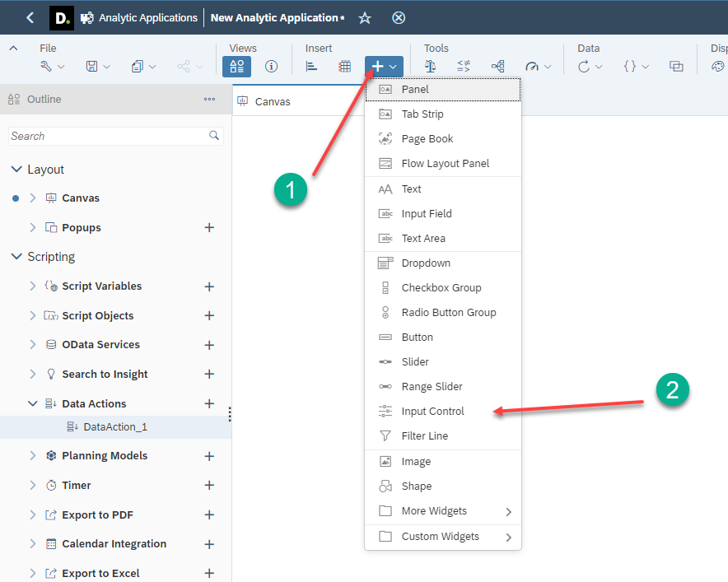This screenshot has width=728, height=582.
Task: Click the Outline search field
Action: pyautogui.click(x=107, y=136)
